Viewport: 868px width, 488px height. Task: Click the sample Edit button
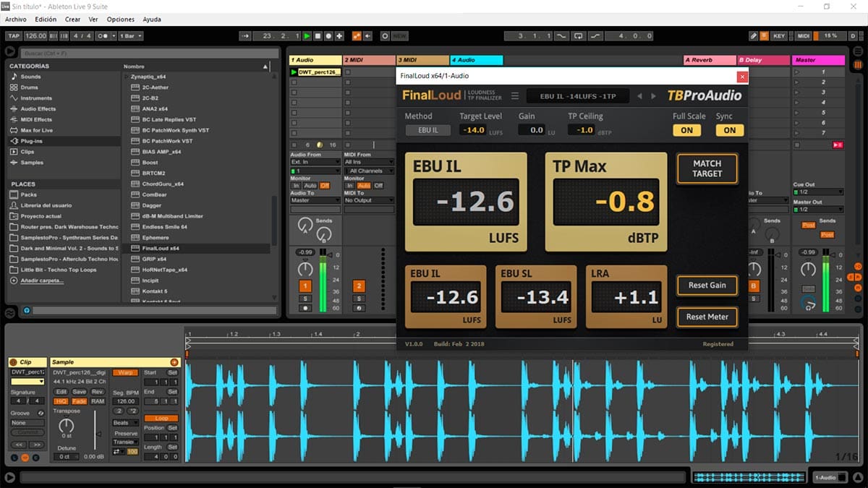(61, 392)
